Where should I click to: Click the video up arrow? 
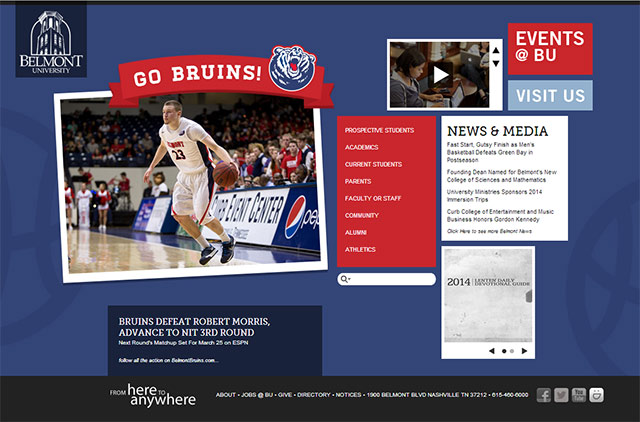pos(496,50)
